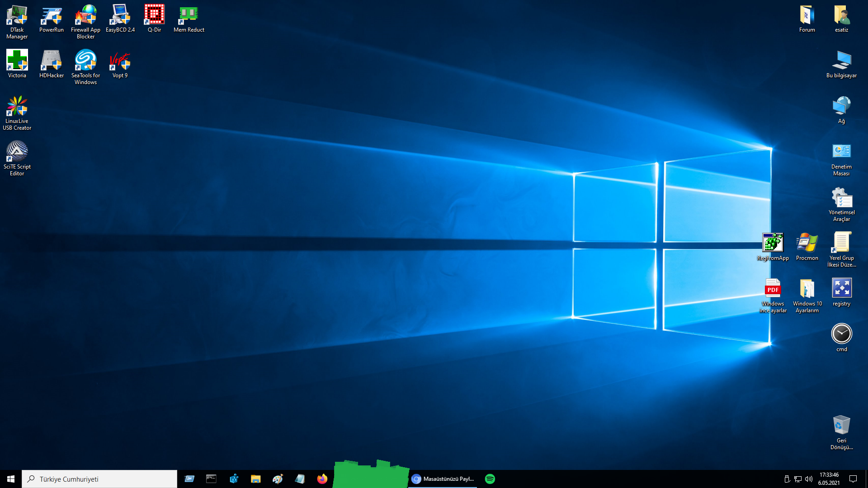Open the clock showing 17:33:46
The height and width of the screenshot is (488, 868).
point(829,479)
